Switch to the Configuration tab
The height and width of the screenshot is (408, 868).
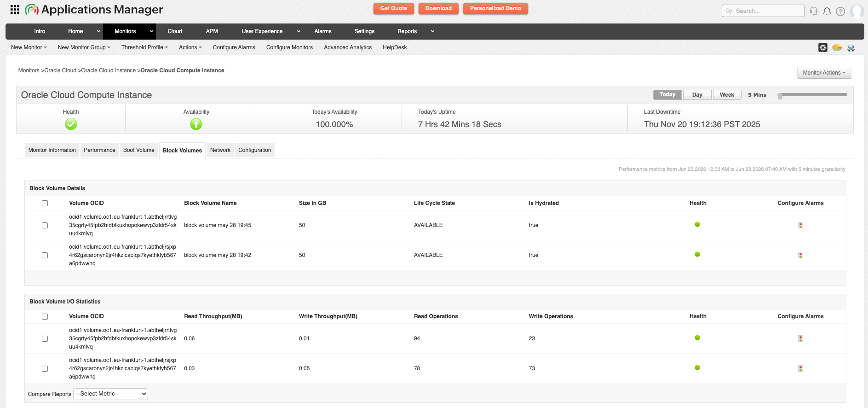click(254, 150)
